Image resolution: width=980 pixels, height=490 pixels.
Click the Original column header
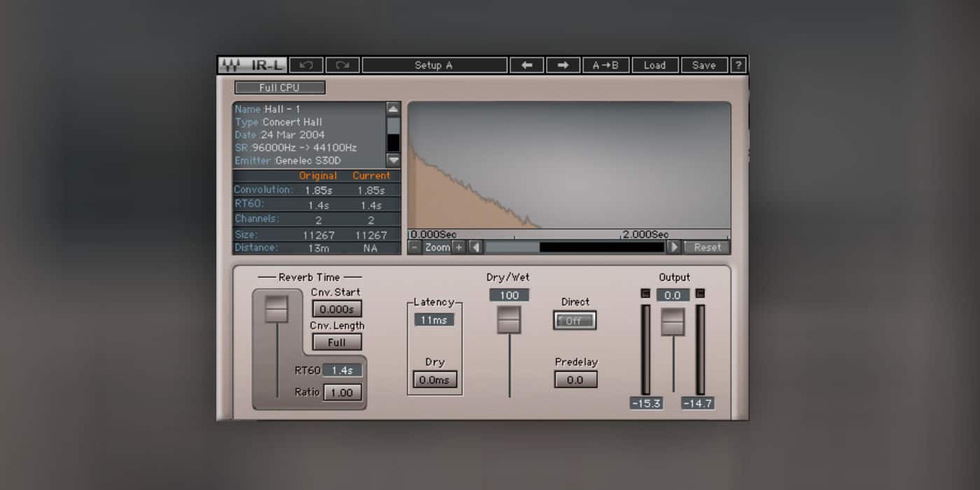tap(318, 176)
